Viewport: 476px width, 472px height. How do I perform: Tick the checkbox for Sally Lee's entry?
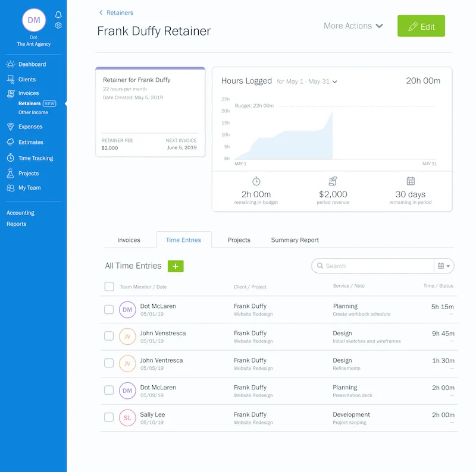pyautogui.click(x=109, y=417)
